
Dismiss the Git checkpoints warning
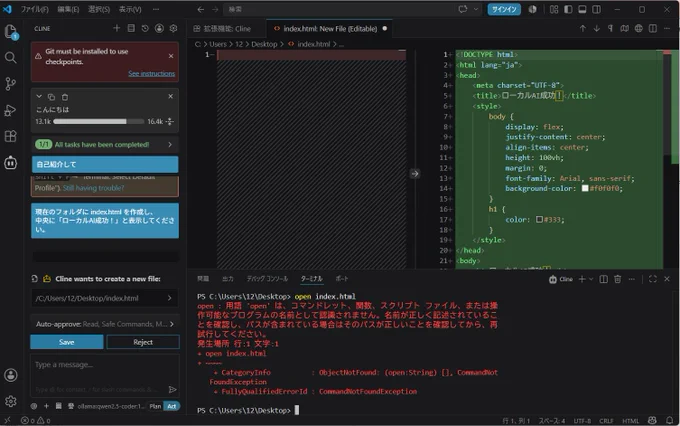click(x=171, y=56)
